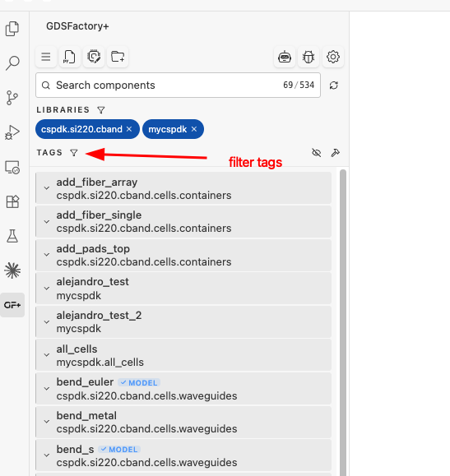Click the refresh components button

334,85
